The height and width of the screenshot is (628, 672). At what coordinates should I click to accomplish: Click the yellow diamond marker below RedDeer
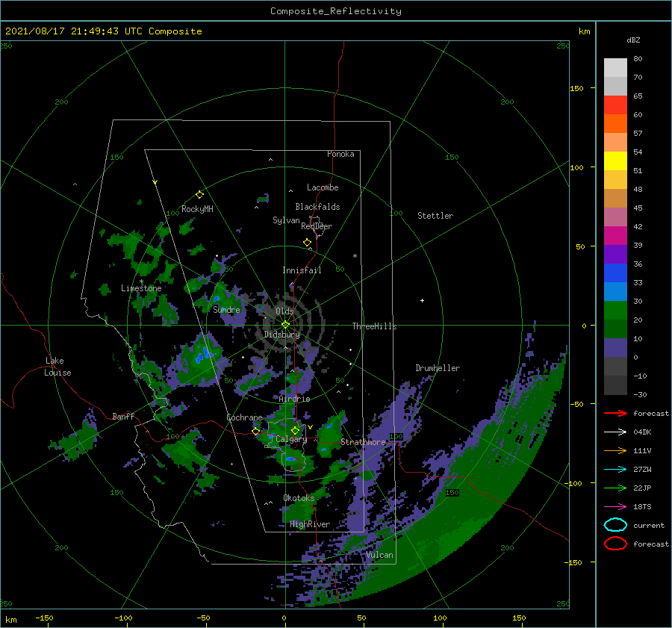coord(307,243)
